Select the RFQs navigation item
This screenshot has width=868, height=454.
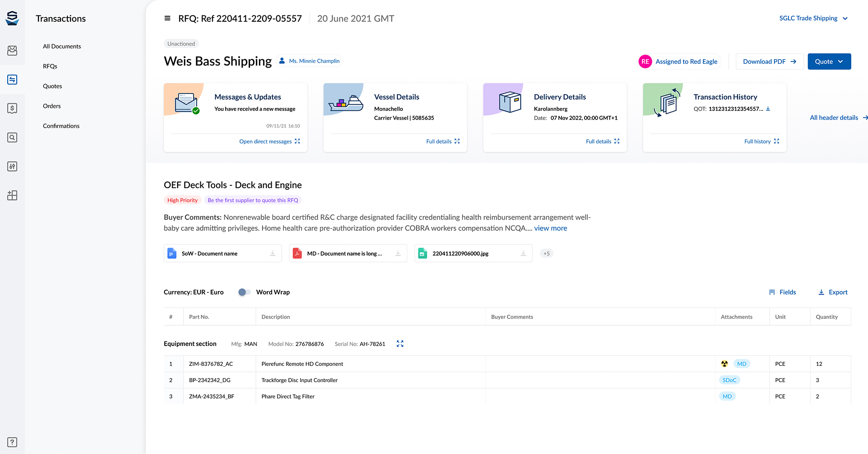[x=50, y=66]
